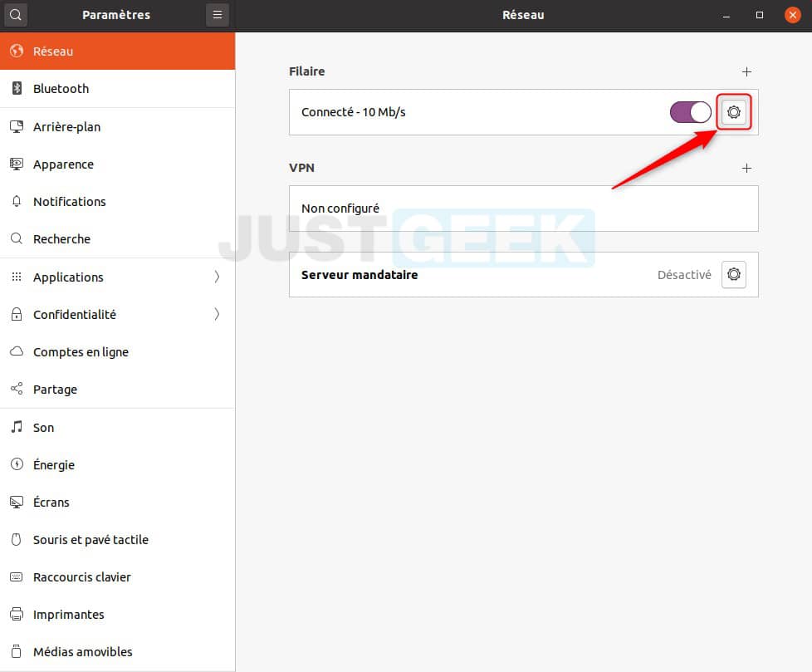Open Son settings
Viewport: 812px width, 672px height.
coord(118,427)
